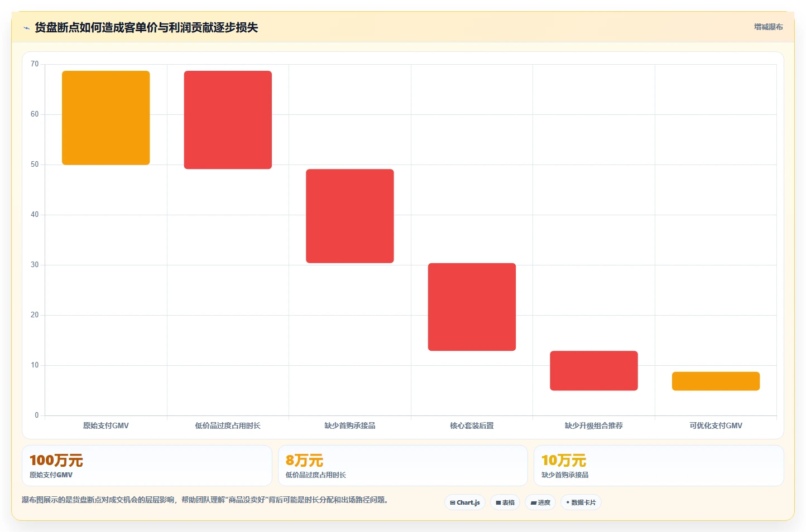This screenshot has width=806, height=532.
Task: Click the 缺少首购承接品 axis label
Action: pos(350,425)
